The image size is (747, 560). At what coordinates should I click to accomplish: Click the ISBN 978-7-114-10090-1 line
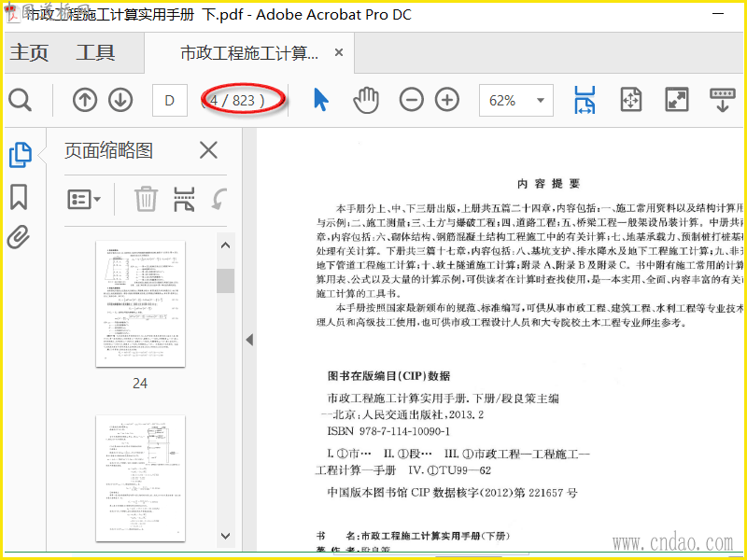click(388, 431)
